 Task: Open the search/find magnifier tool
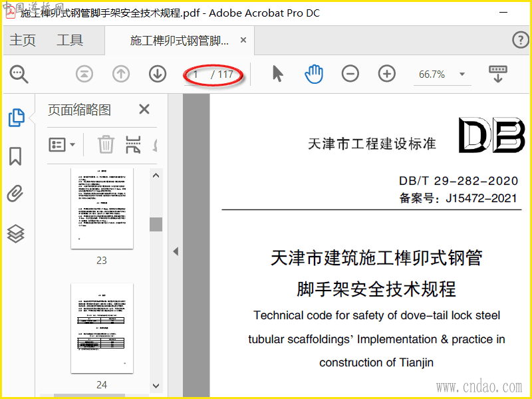coord(19,74)
